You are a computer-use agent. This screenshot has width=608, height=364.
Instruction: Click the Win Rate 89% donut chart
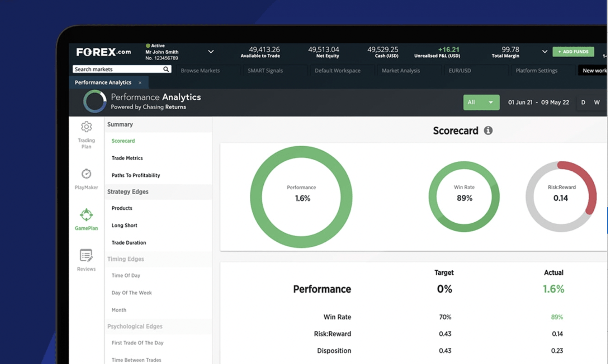464,197
